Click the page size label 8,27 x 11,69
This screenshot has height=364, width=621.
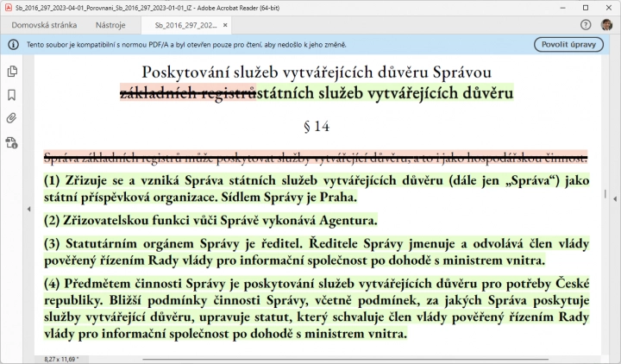[x=61, y=359]
